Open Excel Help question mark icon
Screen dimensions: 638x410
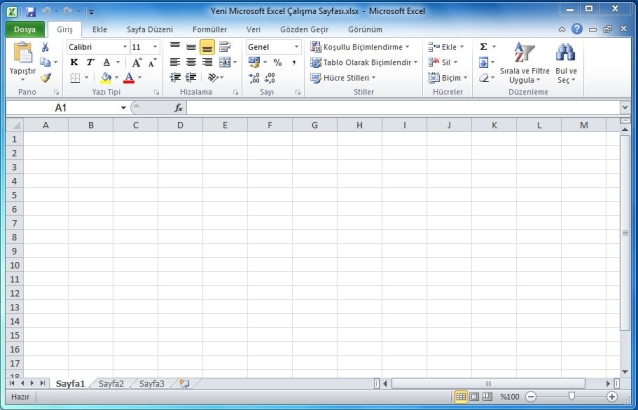577,29
